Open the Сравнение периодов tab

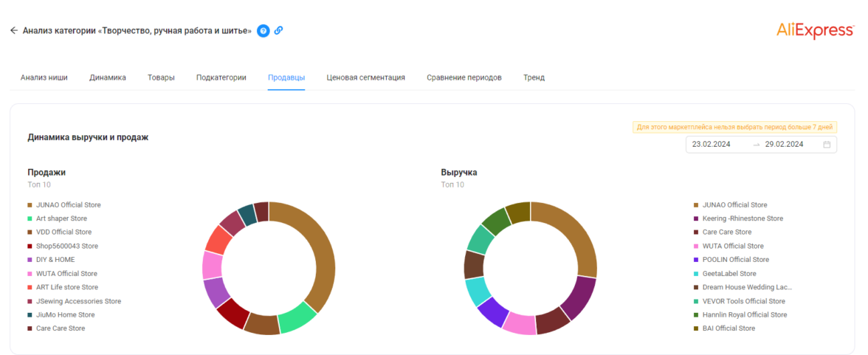[x=464, y=77]
